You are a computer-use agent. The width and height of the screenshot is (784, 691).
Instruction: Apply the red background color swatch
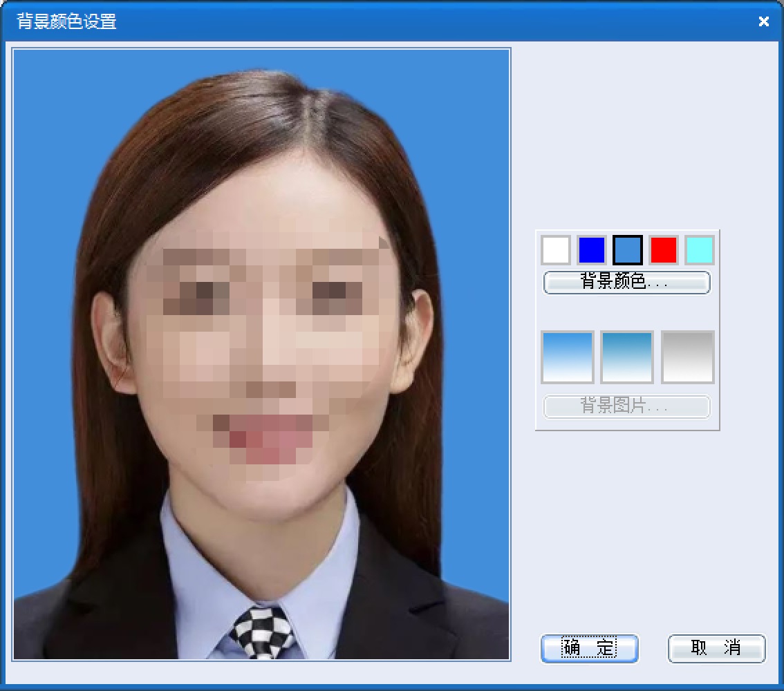point(663,250)
